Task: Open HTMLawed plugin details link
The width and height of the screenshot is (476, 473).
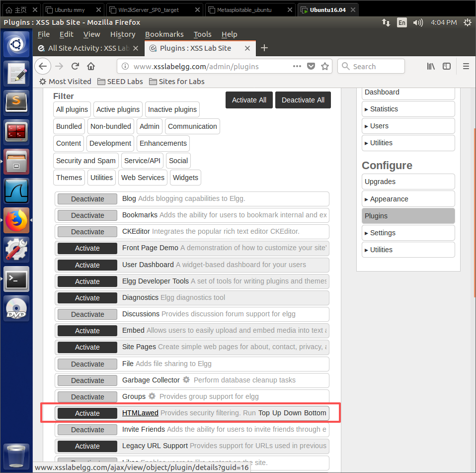Action: 140,413
